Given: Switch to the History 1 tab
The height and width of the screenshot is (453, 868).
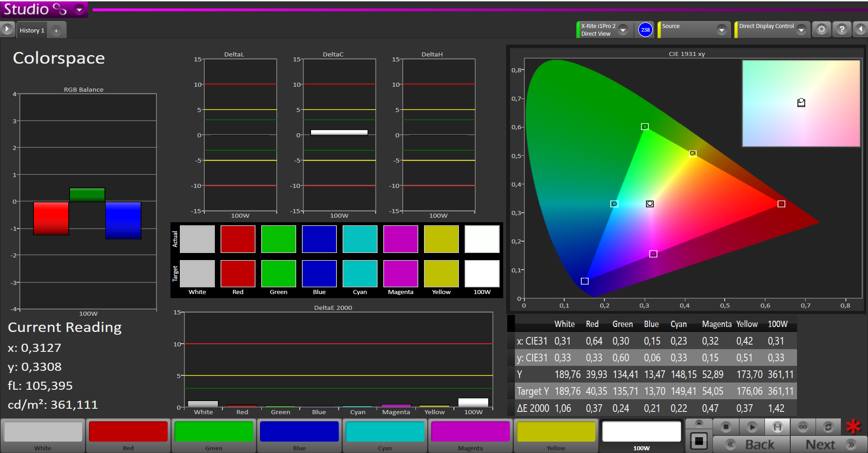Looking at the screenshot, I should [32, 30].
